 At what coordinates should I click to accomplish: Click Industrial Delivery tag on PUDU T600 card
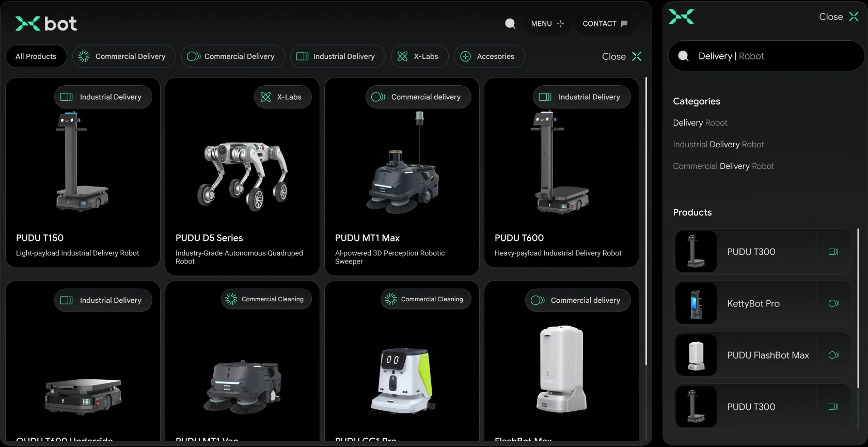[x=582, y=97]
